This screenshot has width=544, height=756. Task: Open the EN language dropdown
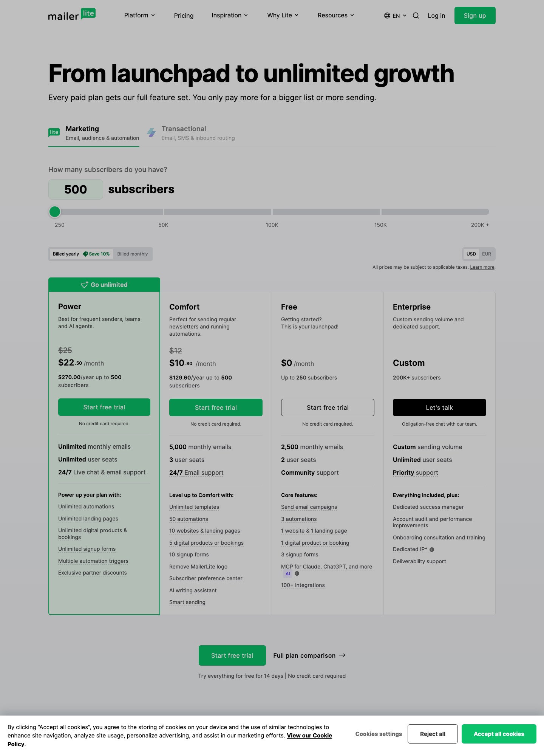coord(396,15)
